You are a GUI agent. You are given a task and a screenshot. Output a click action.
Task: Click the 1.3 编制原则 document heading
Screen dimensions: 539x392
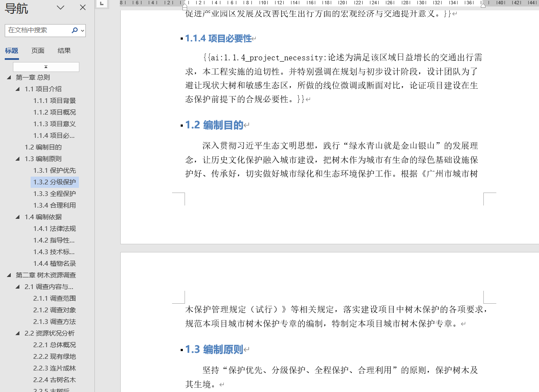click(x=214, y=349)
